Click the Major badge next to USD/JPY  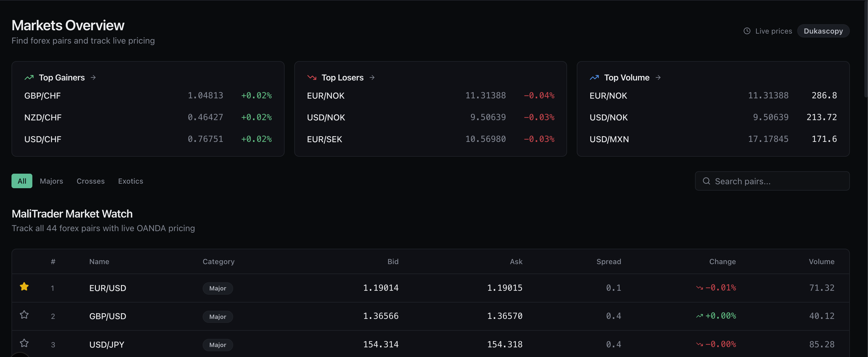tap(218, 345)
